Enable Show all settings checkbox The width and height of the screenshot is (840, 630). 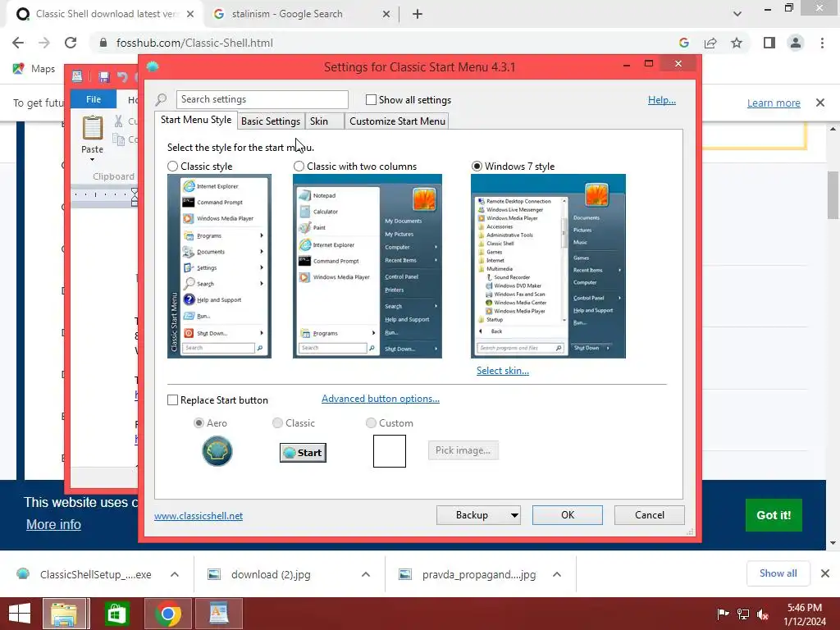point(371,99)
